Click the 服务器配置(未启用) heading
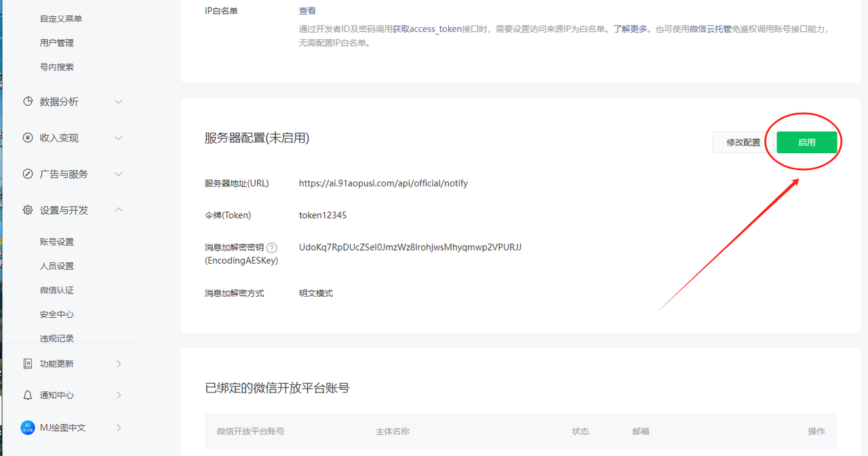The height and width of the screenshot is (456, 868). point(257,138)
